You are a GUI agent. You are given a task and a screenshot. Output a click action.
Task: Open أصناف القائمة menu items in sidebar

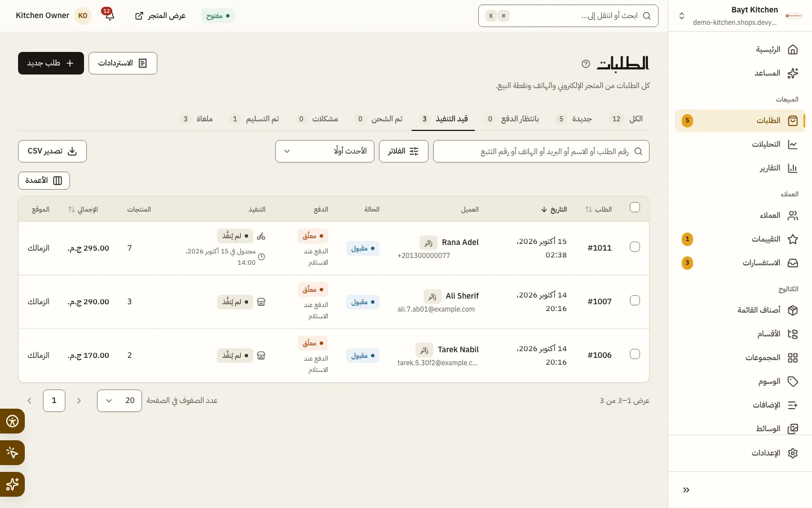pos(740,310)
